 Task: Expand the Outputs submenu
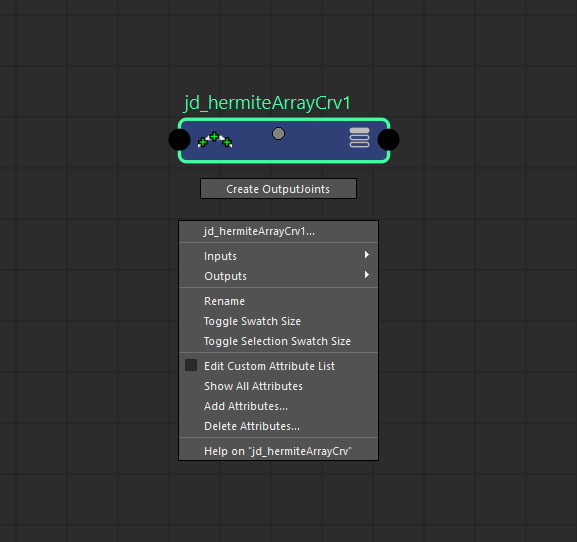pyautogui.click(x=278, y=276)
